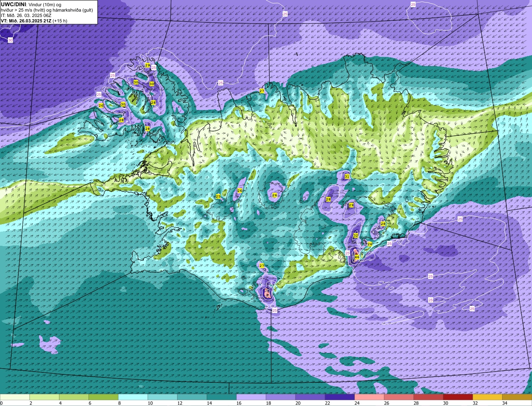Click the initial time 'IT: Mið. 26. 03. 2025 06Z'

pyautogui.click(x=26, y=15)
